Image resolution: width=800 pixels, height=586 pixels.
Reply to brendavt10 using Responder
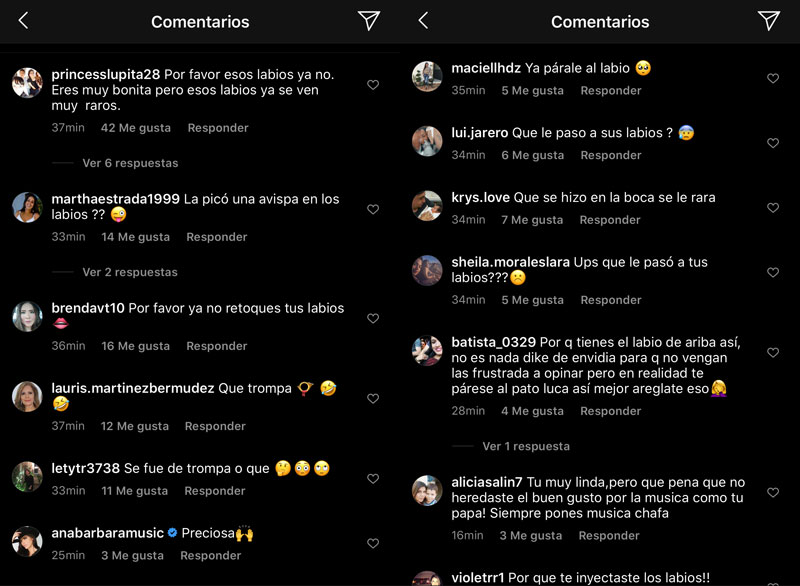(216, 346)
